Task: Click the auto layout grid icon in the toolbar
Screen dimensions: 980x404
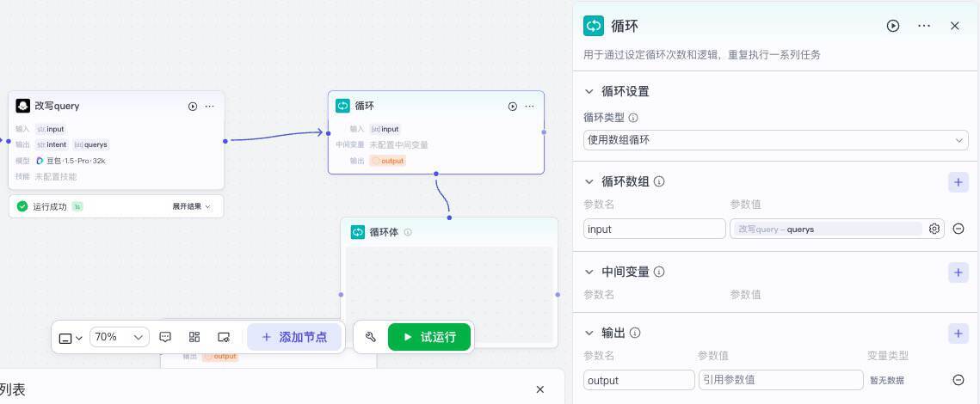Action: (x=194, y=337)
